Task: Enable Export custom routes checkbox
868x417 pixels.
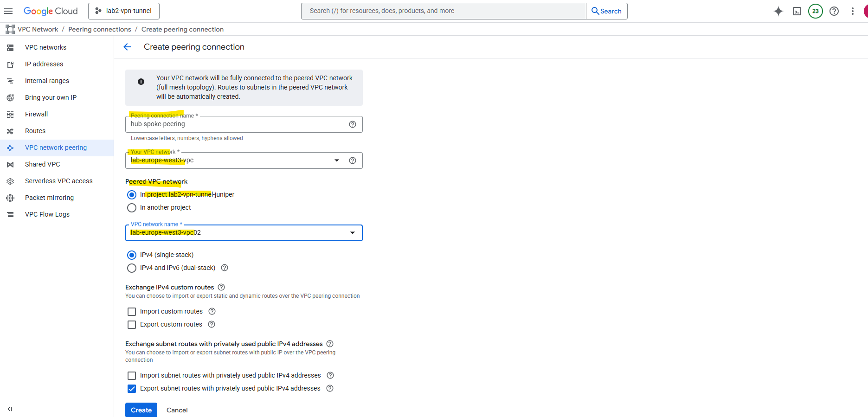Action: [132, 325]
